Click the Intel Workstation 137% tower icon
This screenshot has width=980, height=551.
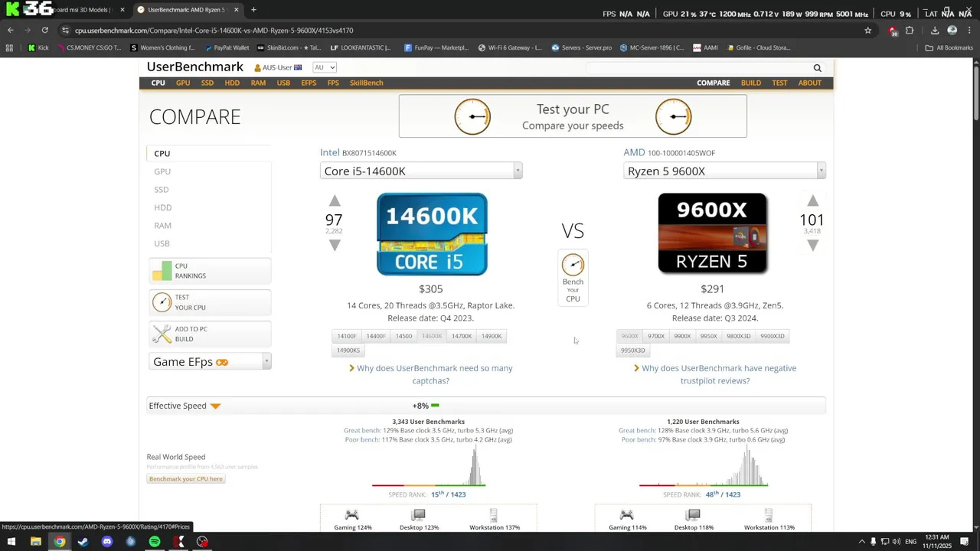pyautogui.click(x=494, y=515)
